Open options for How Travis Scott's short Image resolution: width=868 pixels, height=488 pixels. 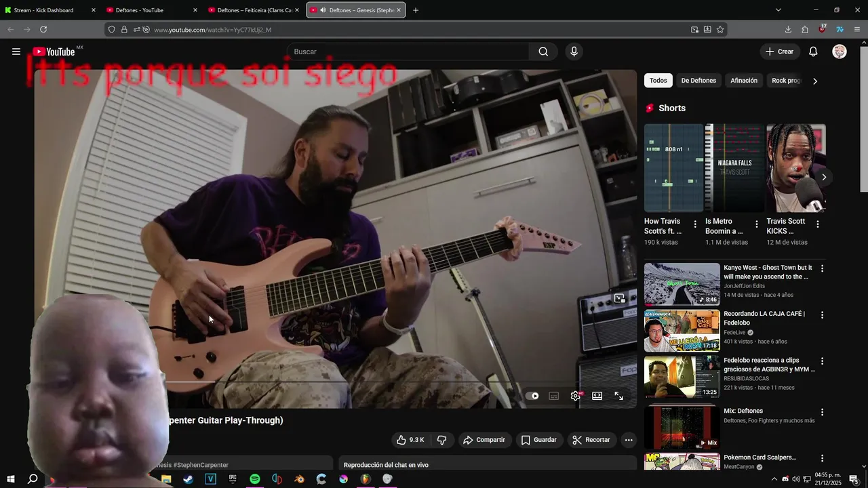pos(695,224)
